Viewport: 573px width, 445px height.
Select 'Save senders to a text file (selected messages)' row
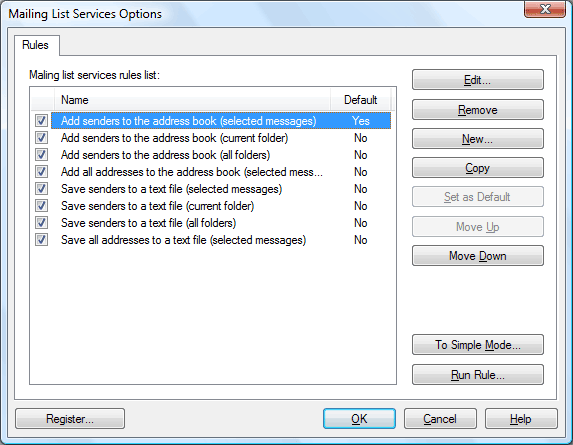(221, 189)
